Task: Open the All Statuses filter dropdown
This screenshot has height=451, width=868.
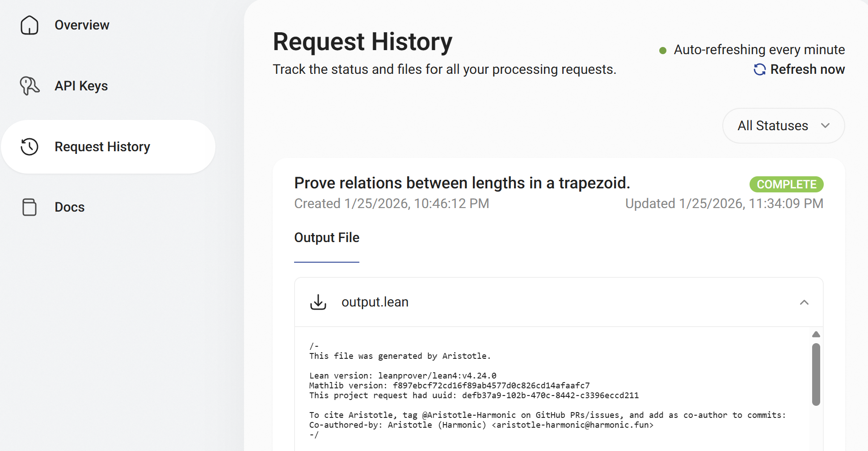Action: click(783, 126)
